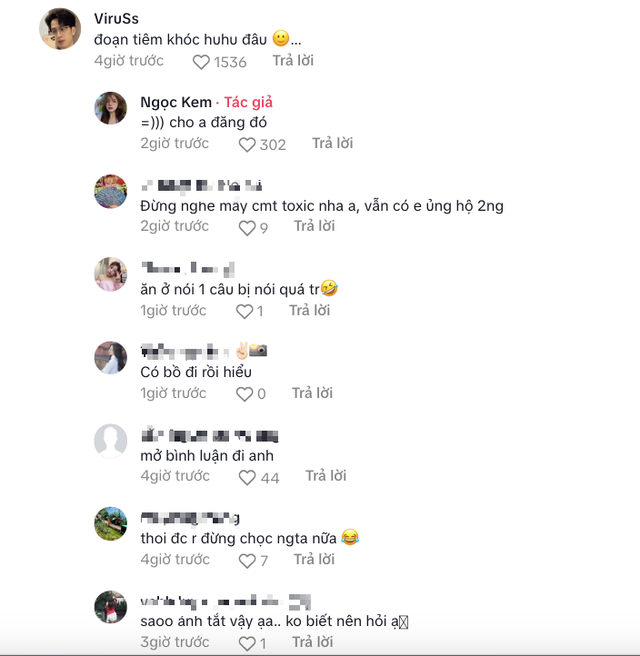Reply to the "Có bồ đi rồi hiểu" comment

click(311, 394)
